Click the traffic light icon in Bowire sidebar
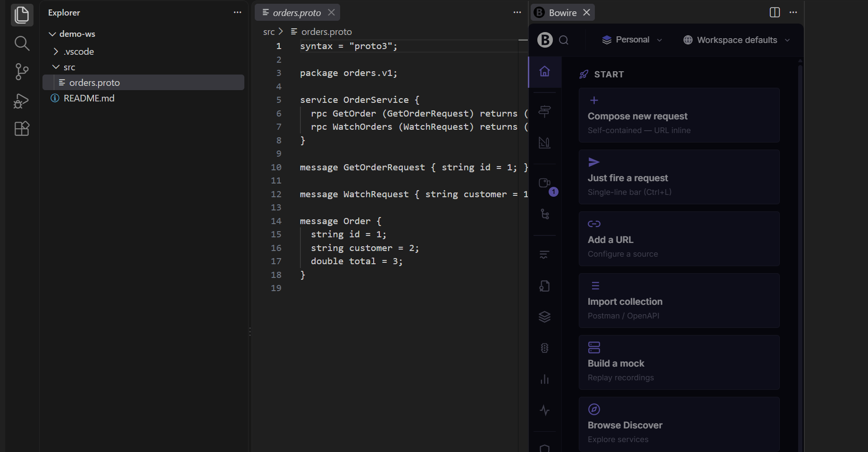 tap(545, 348)
